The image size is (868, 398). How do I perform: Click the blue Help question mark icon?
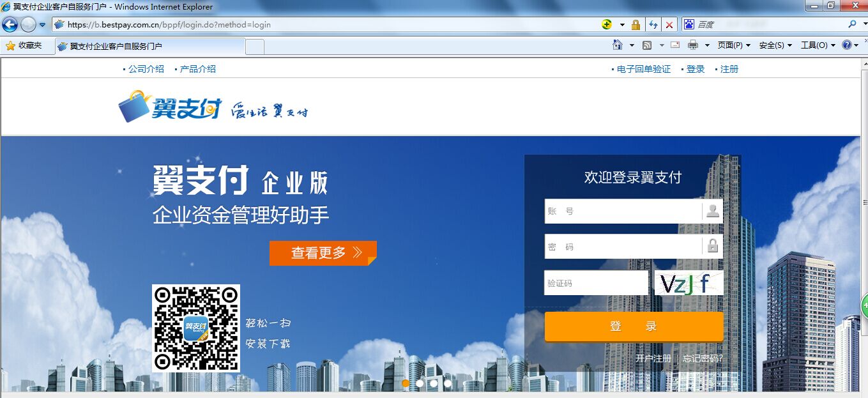click(x=846, y=45)
